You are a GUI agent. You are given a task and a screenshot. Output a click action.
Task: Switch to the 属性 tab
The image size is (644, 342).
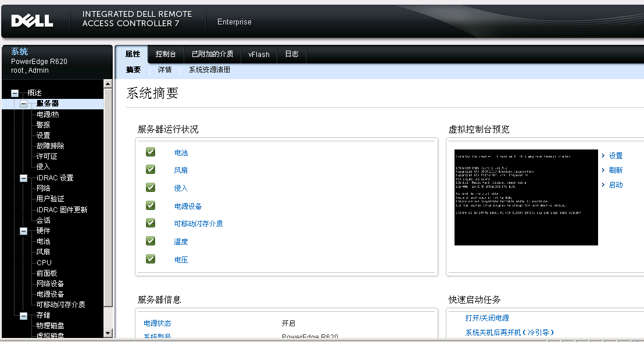coord(133,54)
